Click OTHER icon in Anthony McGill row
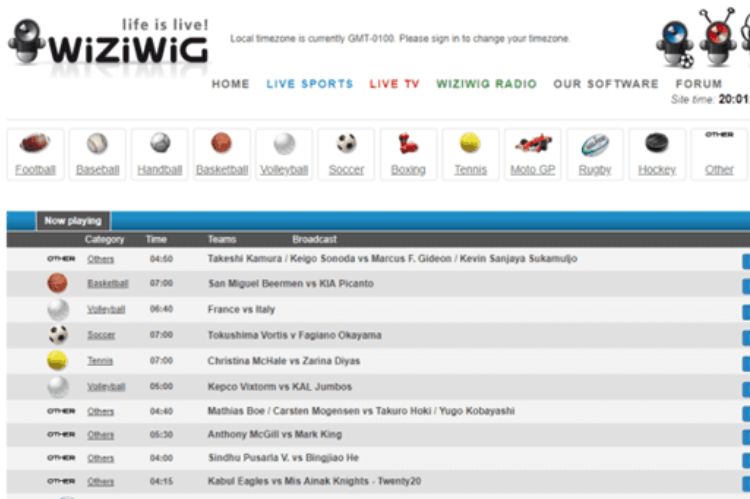The height and width of the screenshot is (499, 750). [x=61, y=434]
